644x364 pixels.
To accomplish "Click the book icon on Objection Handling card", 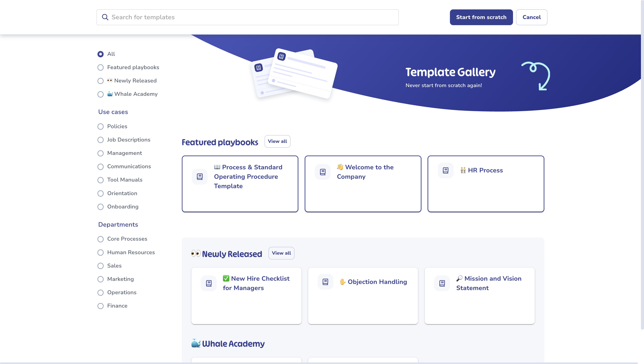I will [325, 282].
